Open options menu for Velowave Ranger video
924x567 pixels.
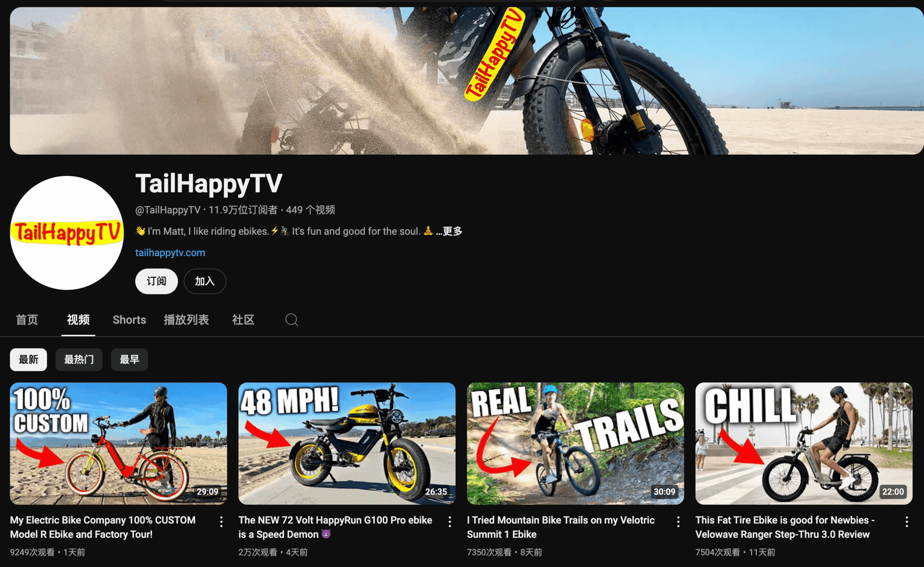click(x=906, y=521)
